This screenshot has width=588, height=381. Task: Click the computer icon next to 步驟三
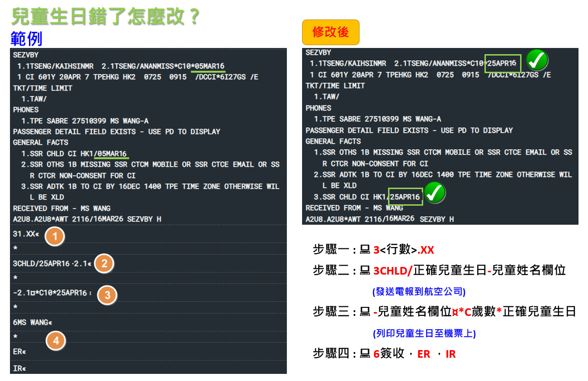click(x=365, y=312)
